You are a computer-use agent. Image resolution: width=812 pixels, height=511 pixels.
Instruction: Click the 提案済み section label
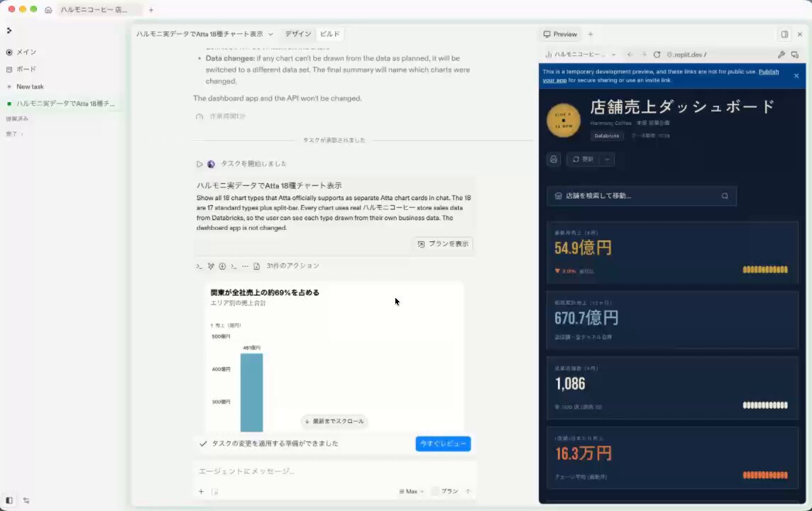[17, 119]
